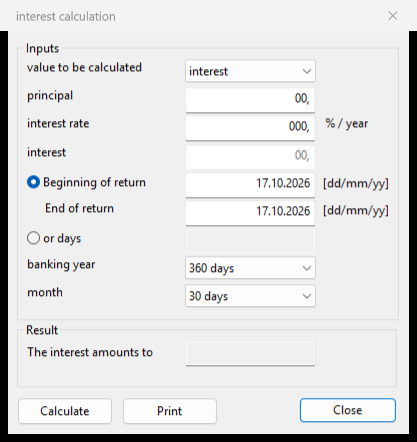The width and height of the screenshot is (417, 442).
Task: Click the 'interest calculation' window title
Action: click(x=66, y=16)
